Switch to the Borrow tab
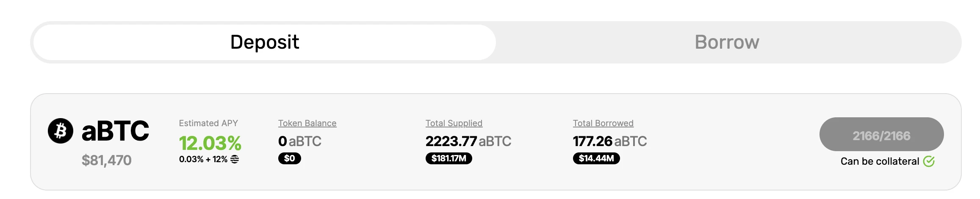Viewport: 980px width, 199px height. (727, 42)
